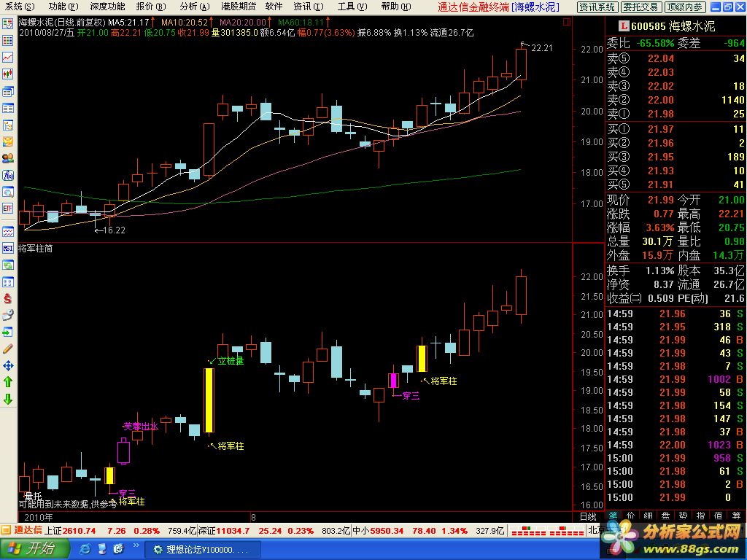Click the small red square icon atop chart
Screen dimensions: 747x560
566,22
